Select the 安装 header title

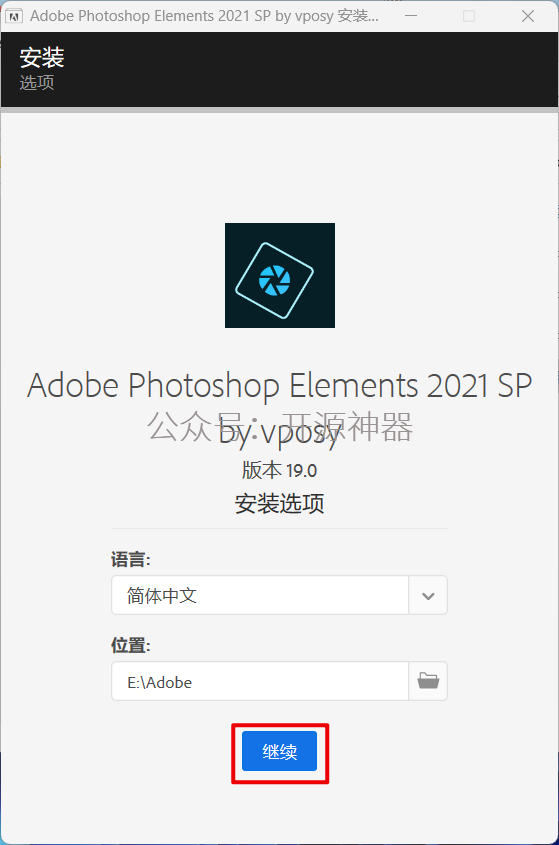[x=42, y=58]
